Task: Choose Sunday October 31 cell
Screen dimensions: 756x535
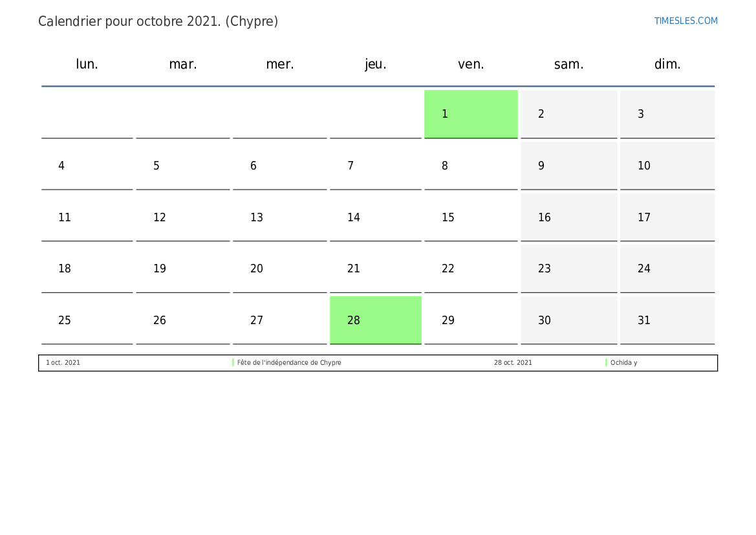Action: pyautogui.click(x=667, y=320)
